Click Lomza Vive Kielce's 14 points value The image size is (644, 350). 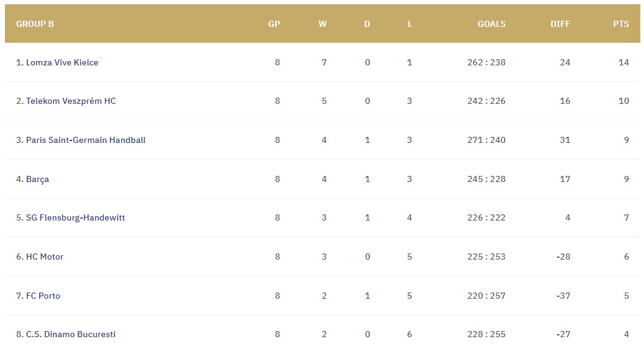click(624, 62)
